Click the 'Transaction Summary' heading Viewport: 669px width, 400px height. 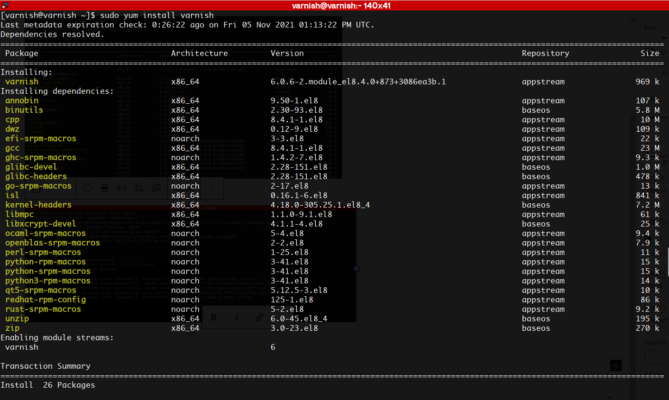[45, 366]
